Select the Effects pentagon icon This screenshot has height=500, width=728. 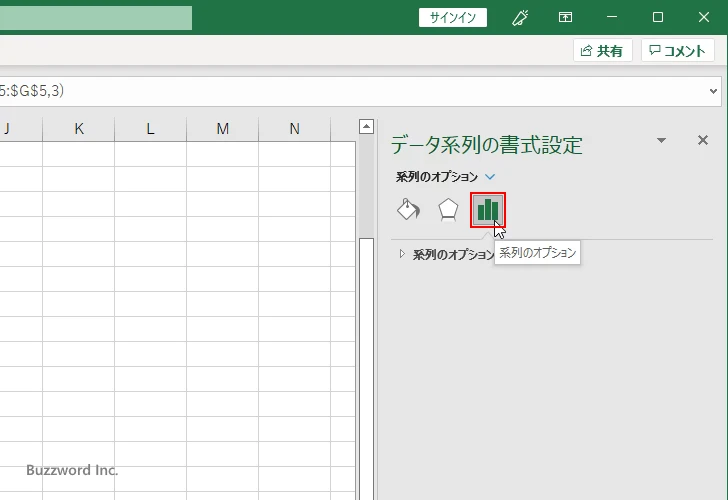[x=448, y=209]
